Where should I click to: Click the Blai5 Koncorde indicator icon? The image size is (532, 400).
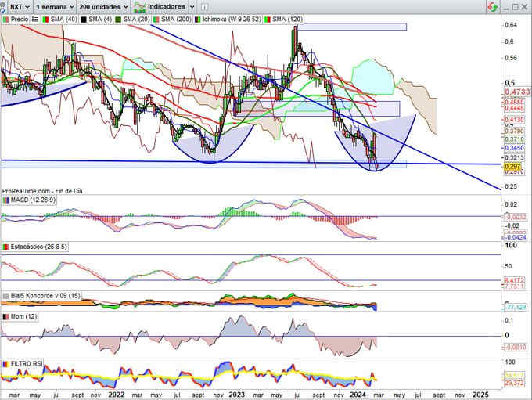tap(5, 296)
